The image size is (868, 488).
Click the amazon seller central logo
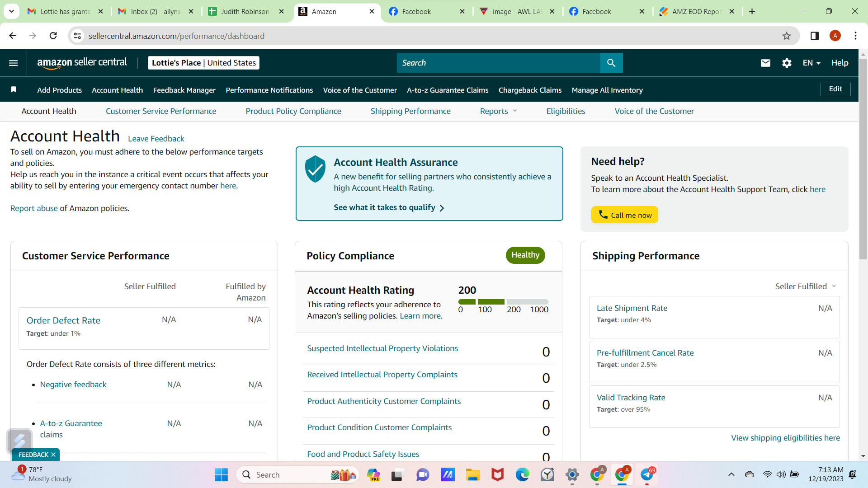pyautogui.click(x=82, y=63)
